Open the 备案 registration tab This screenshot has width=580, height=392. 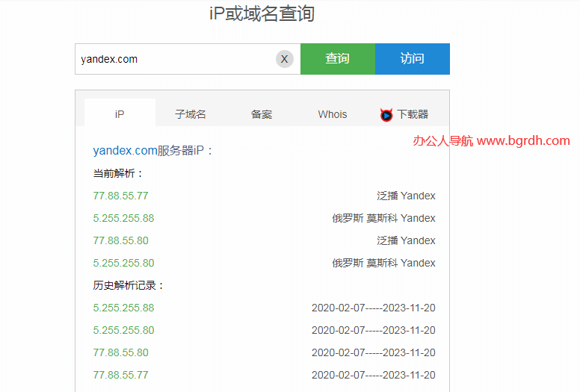262,114
